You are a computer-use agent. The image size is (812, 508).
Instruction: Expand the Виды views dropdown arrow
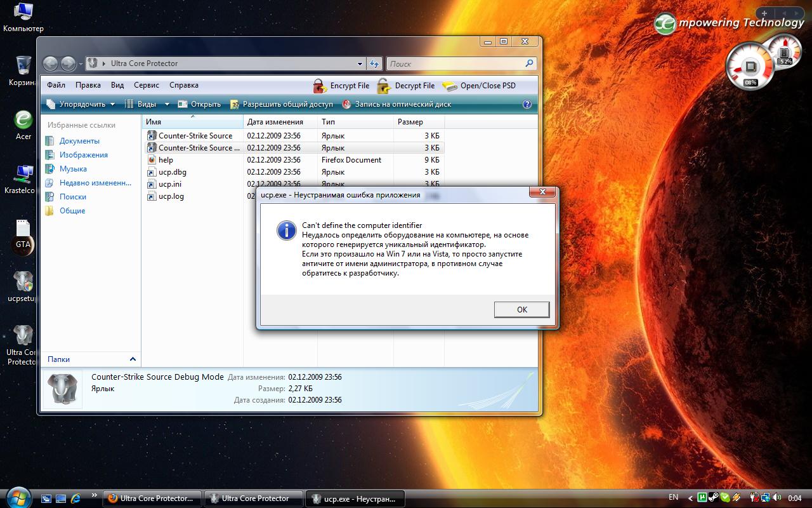(167, 104)
